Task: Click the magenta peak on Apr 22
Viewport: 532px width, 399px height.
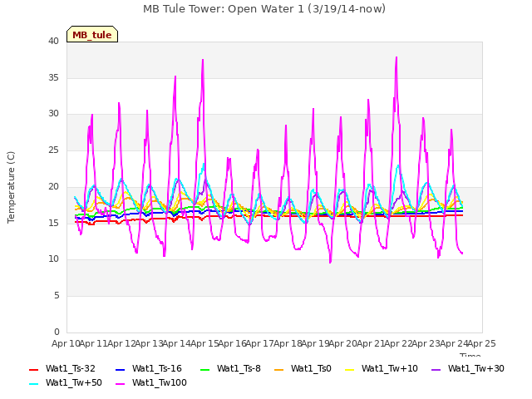Action: point(397,57)
